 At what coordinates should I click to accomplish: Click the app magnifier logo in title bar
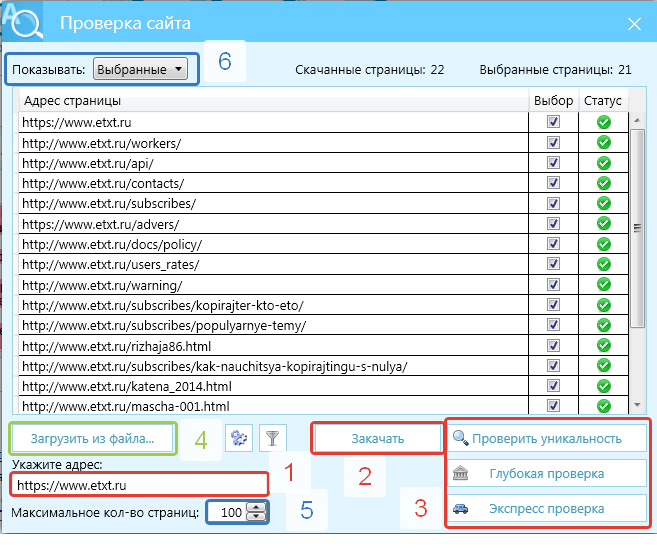pos(22,21)
